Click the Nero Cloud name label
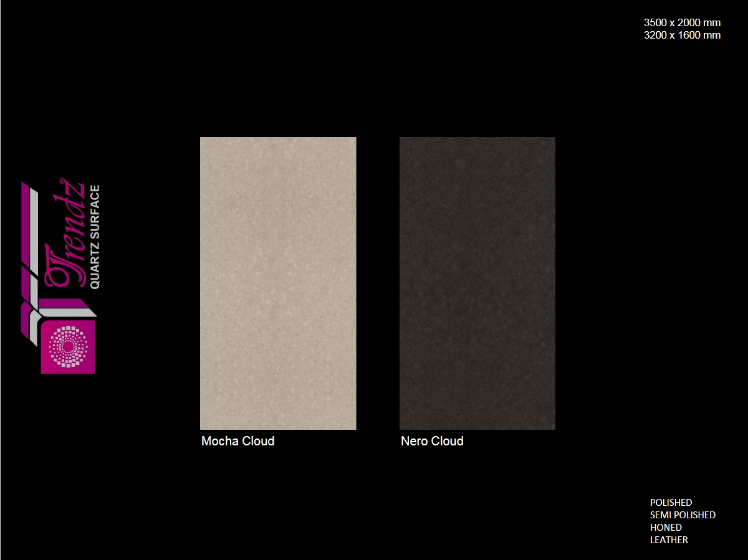Viewport: 748px width, 560px height. pos(432,441)
